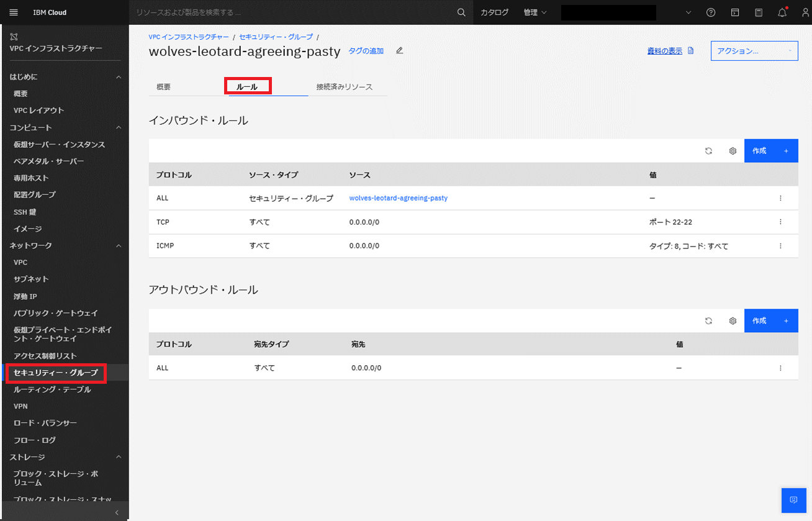Click the VPC infrastructure sidebar icon
This screenshot has width=812, height=521.
14,37
